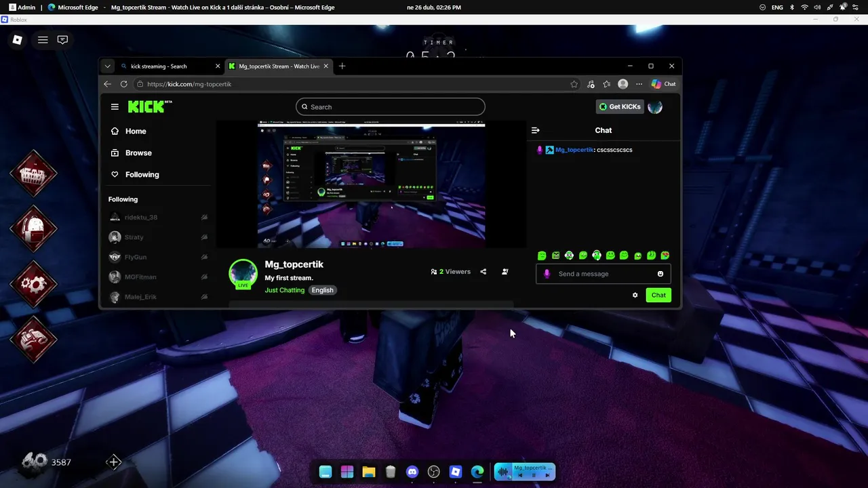
Task: Select the gear diamond game ability icon
Action: point(33,284)
